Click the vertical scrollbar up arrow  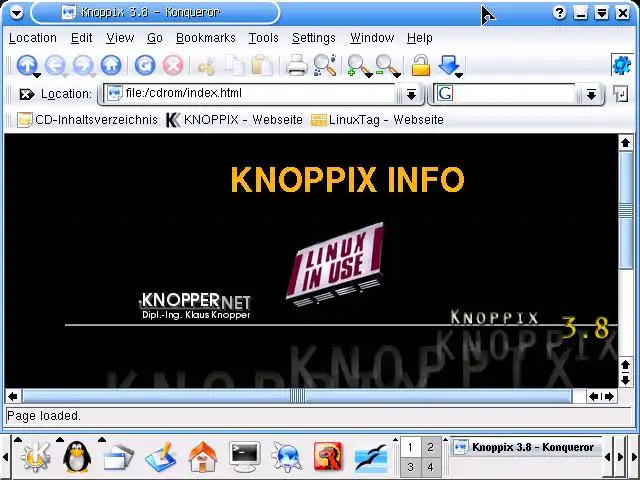(625, 143)
